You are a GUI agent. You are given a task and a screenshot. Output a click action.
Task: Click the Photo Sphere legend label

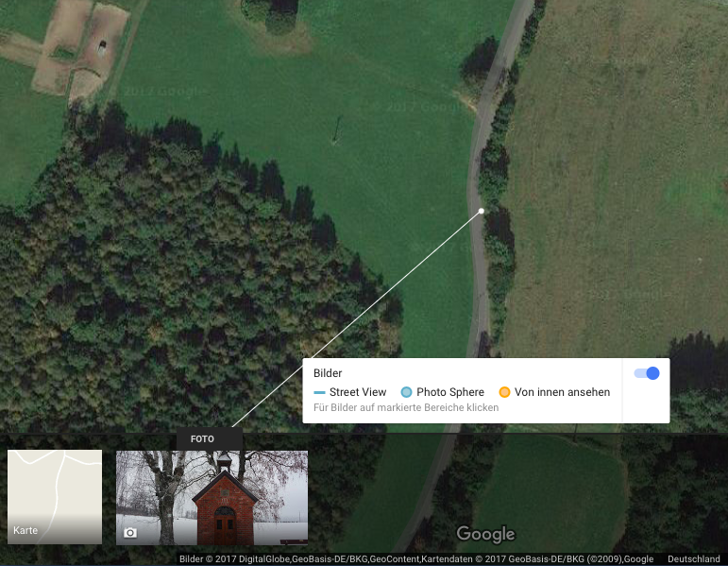tap(449, 392)
